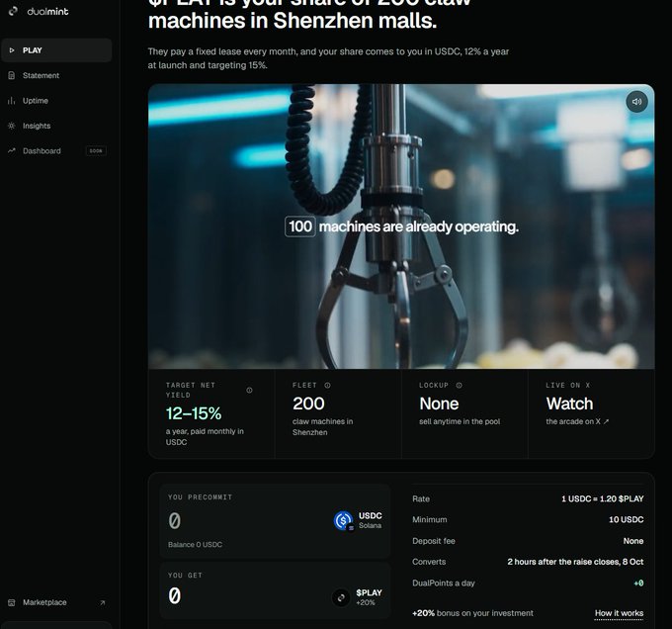Click 'sell anytime in the pool' text
This screenshot has width=672, height=629.
point(460,421)
